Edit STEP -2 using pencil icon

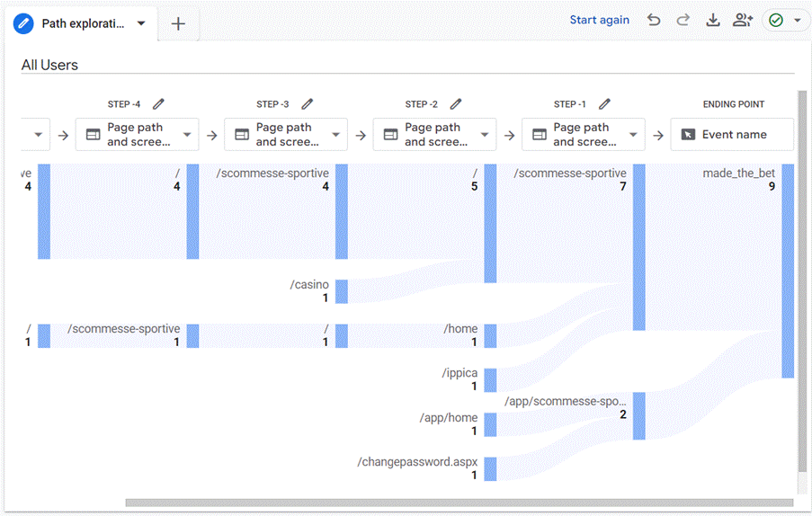tap(456, 104)
